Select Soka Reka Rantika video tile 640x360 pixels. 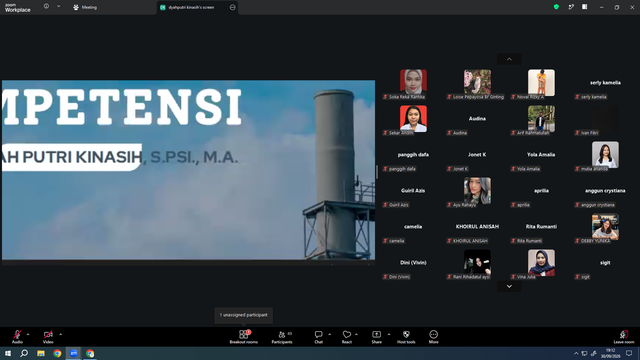point(413,84)
